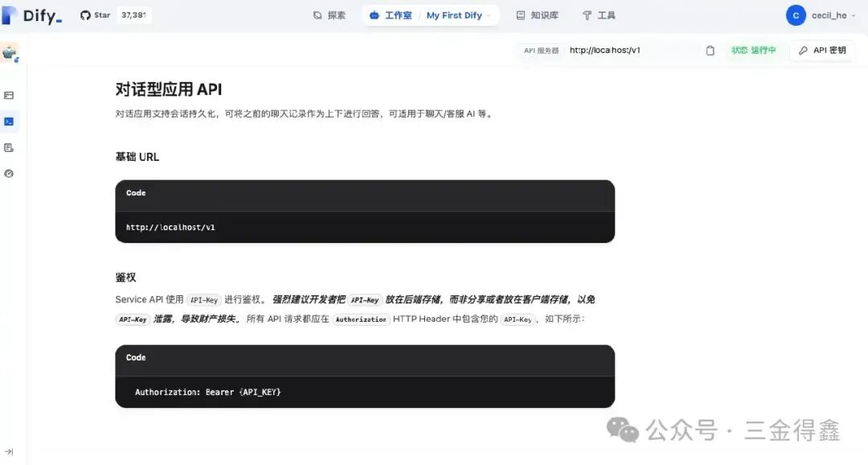Click the Dify logo
The image size is (868, 465).
point(31,15)
